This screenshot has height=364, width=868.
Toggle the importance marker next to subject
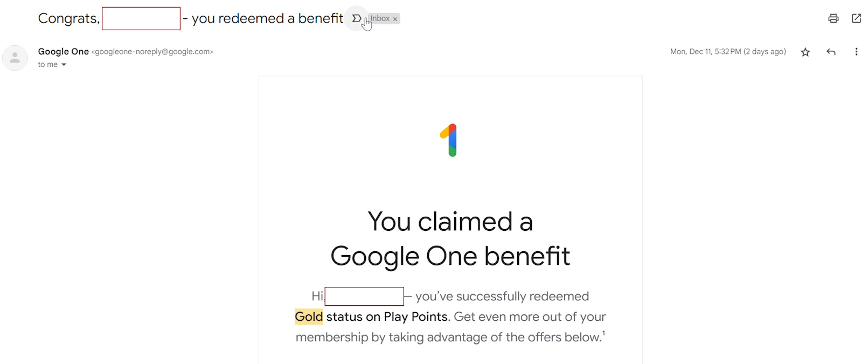tap(356, 19)
